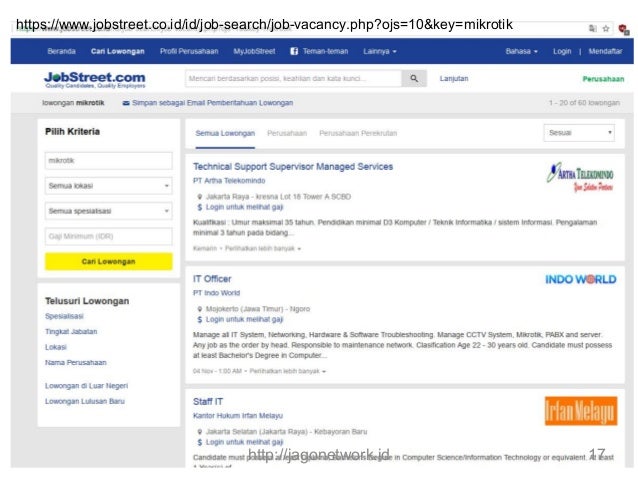The height and width of the screenshot is (479, 638).
Task: Open the PT Artha Telekomindo company link
Action: point(229,181)
